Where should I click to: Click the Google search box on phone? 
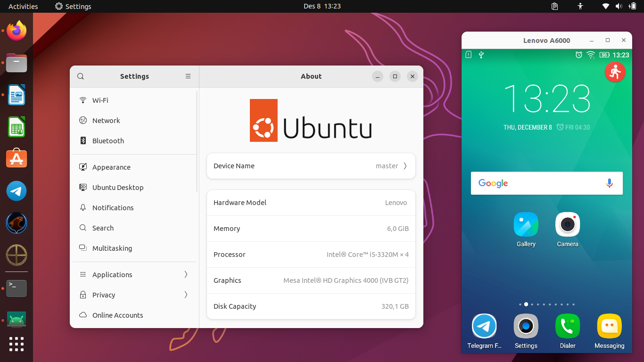547,183
